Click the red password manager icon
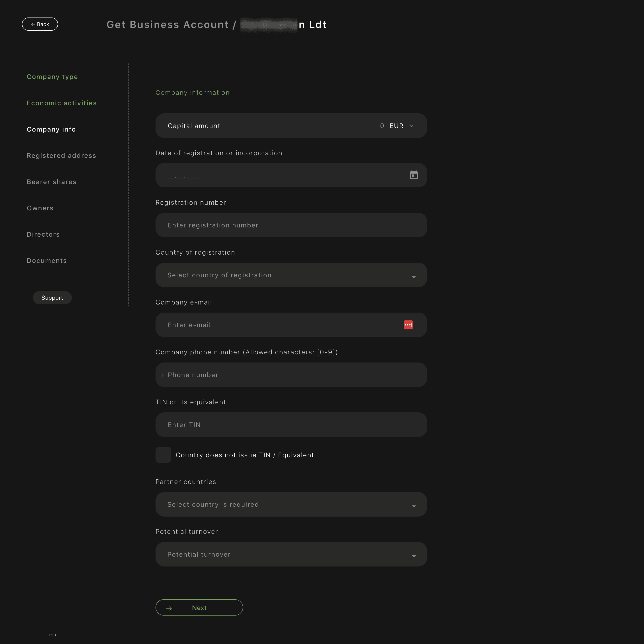644x644 pixels. click(408, 325)
